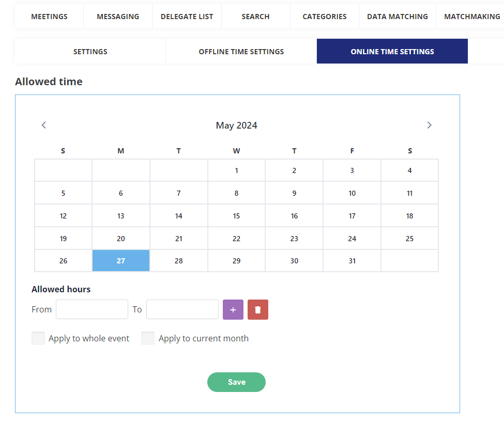Click the To time input field

click(182, 309)
